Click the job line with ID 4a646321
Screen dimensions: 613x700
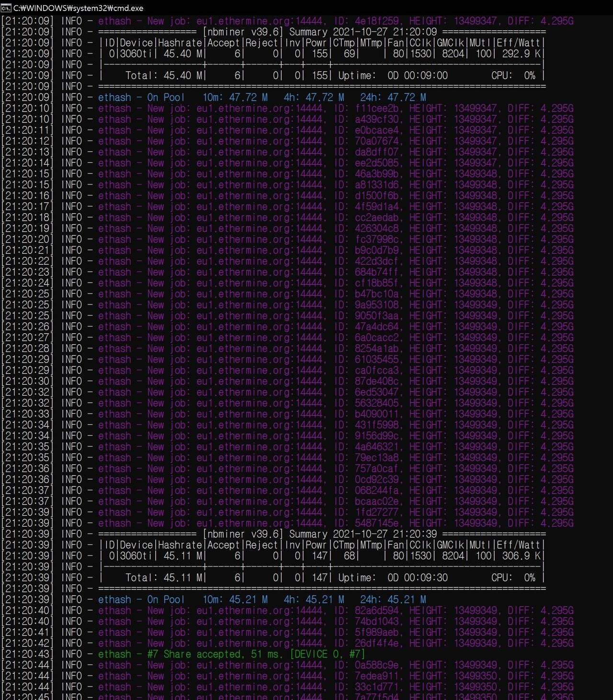coord(287,447)
